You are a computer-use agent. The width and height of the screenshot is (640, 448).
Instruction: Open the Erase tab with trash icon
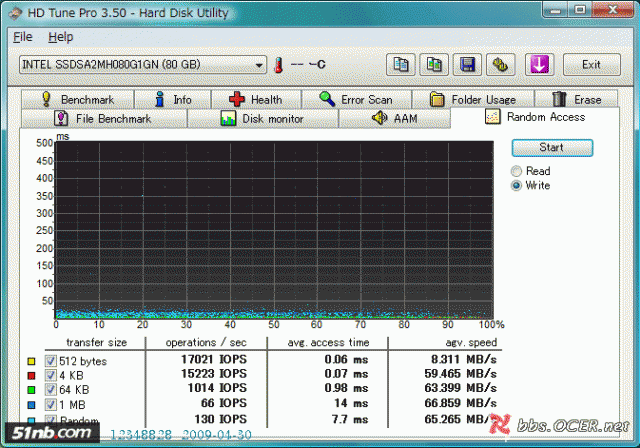(576, 99)
